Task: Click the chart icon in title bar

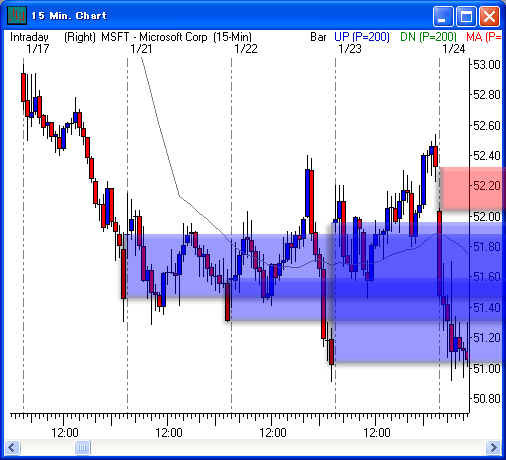Action: tap(17, 15)
